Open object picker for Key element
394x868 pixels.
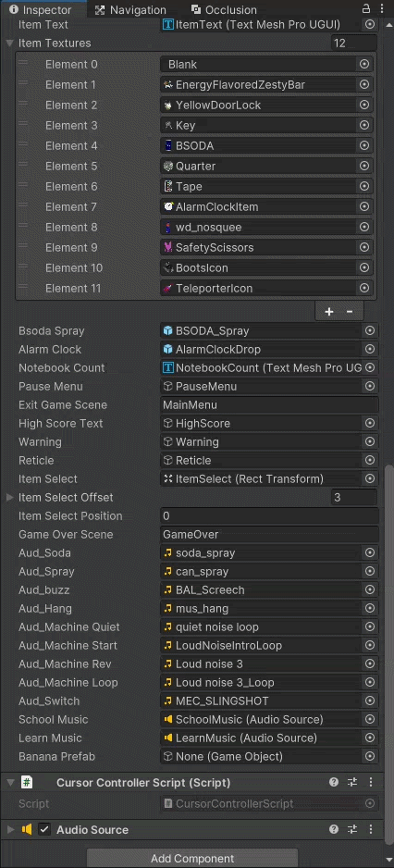[x=364, y=125]
